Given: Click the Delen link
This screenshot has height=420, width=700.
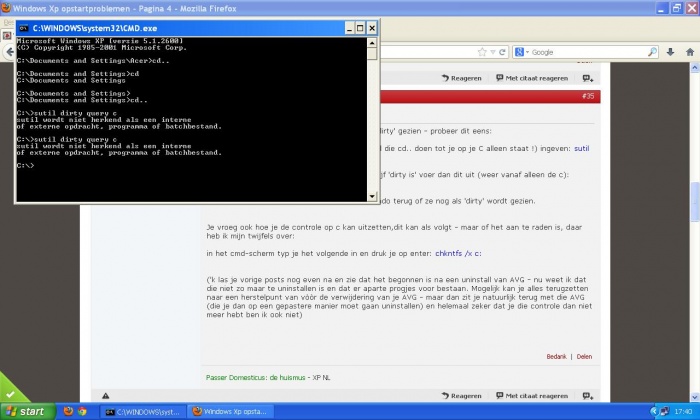Looking at the screenshot, I should tap(584, 356).
